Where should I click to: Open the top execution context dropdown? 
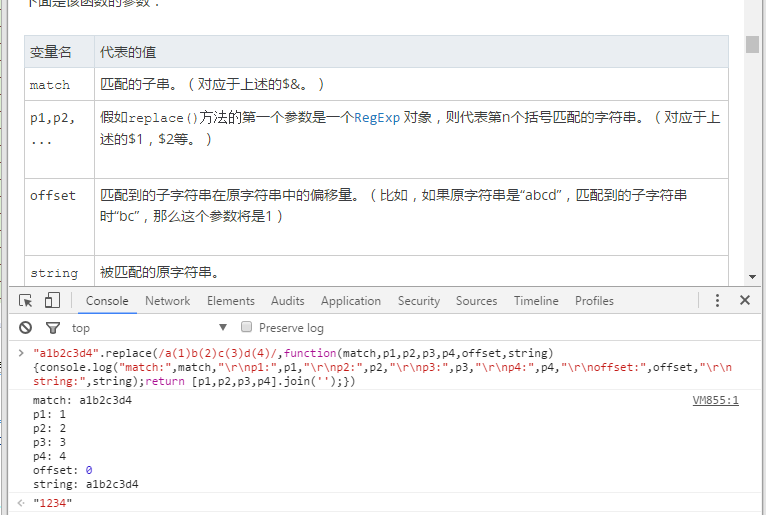149,327
